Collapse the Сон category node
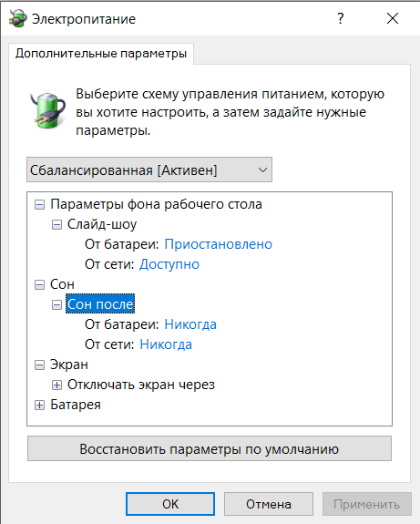420x524 pixels. [x=39, y=284]
